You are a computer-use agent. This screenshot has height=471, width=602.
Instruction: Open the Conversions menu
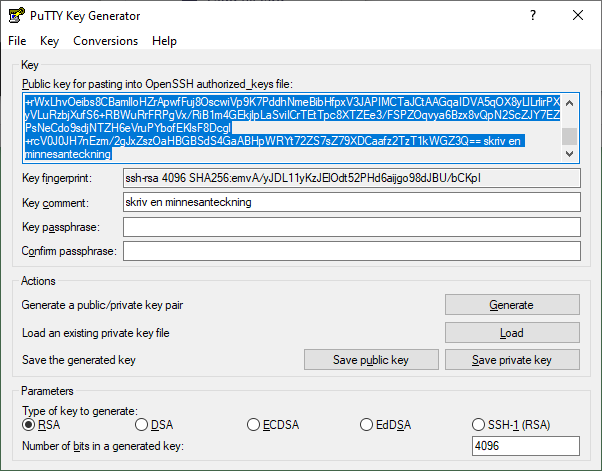(x=106, y=41)
